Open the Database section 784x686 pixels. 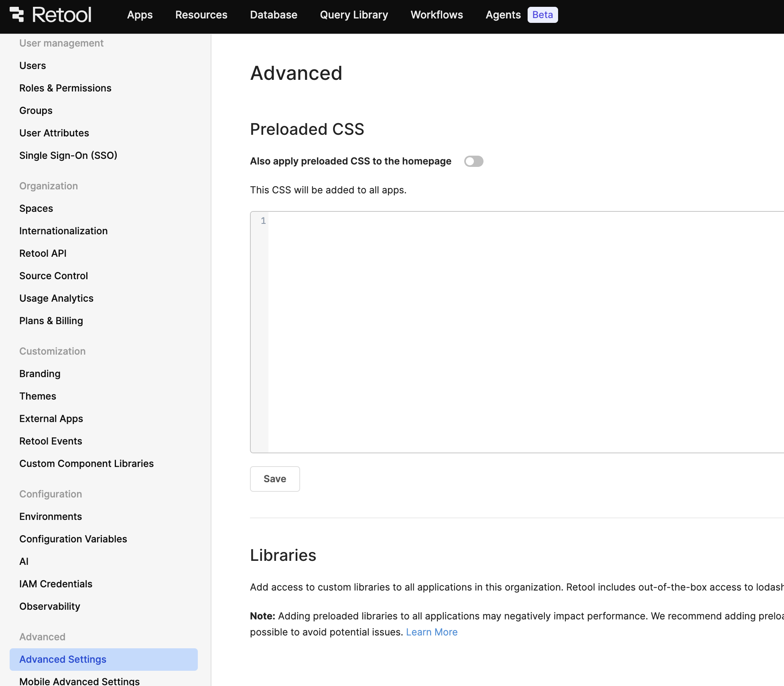[273, 15]
